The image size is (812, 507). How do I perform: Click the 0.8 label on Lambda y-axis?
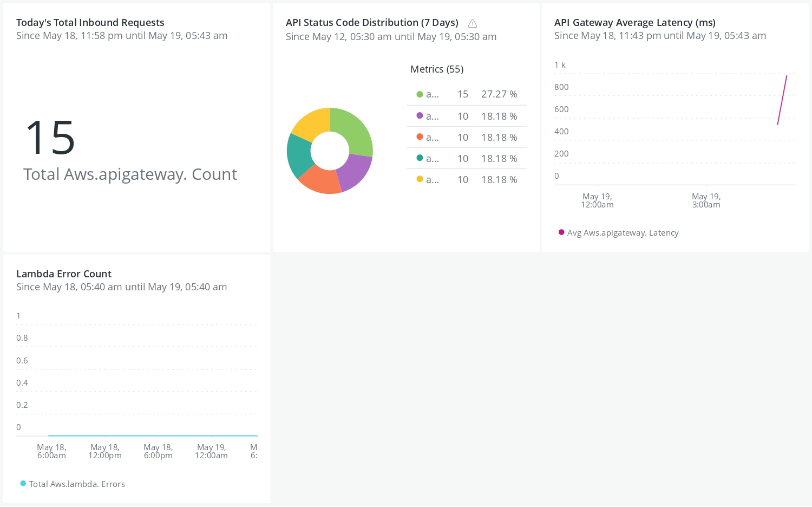pyautogui.click(x=22, y=338)
